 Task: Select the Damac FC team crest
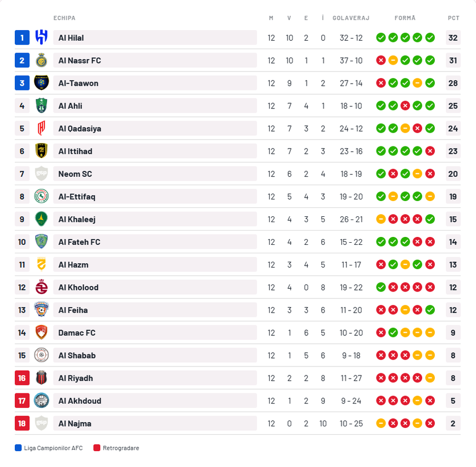(41, 333)
